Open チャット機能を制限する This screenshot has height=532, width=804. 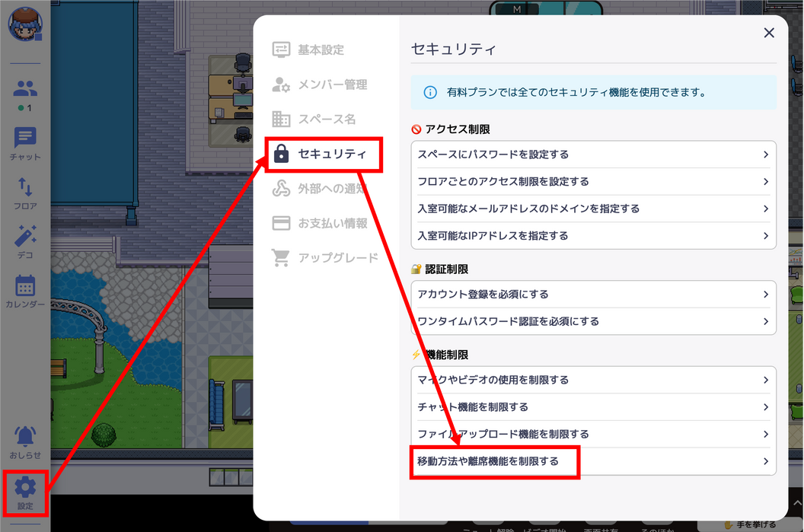point(593,407)
